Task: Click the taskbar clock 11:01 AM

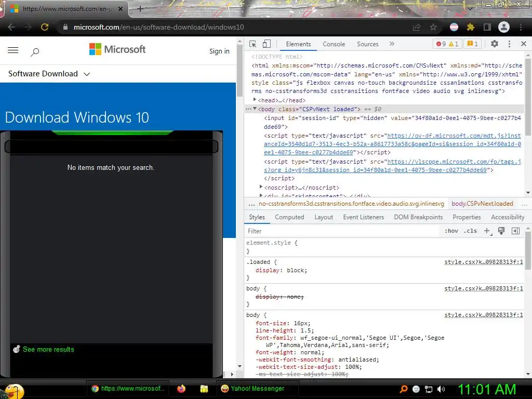Action: [487, 389]
